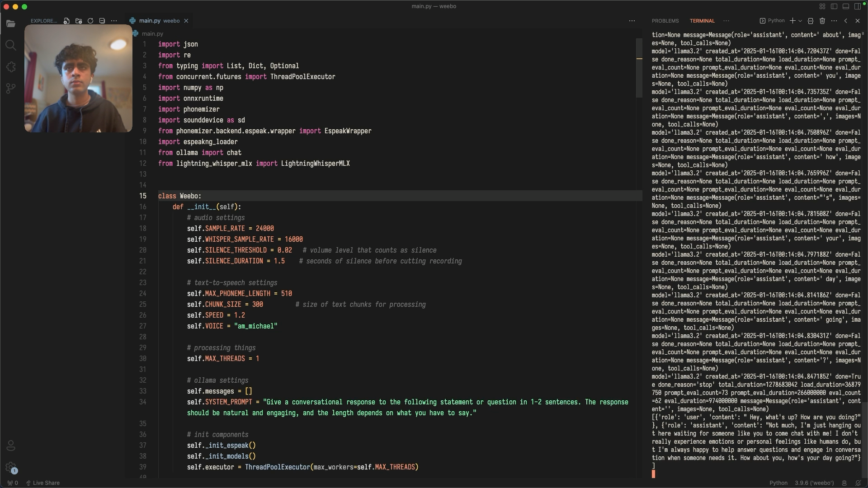The height and width of the screenshot is (488, 868).
Task: Collapse all folders in Explorer
Action: tap(102, 21)
